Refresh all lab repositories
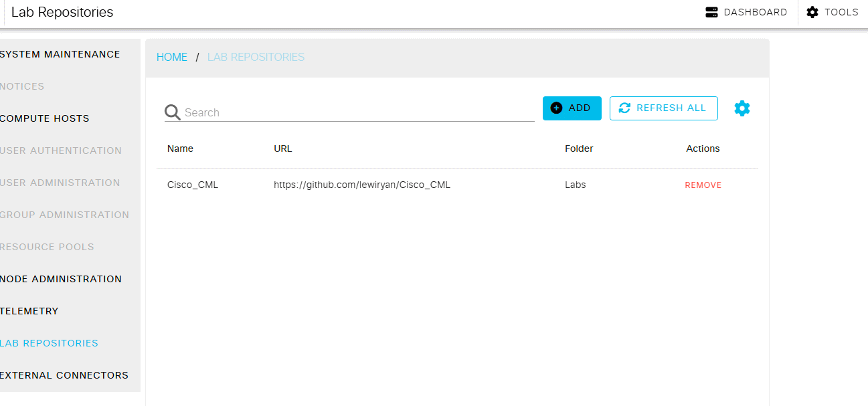The width and height of the screenshot is (868, 406). pyautogui.click(x=664, y=108)
